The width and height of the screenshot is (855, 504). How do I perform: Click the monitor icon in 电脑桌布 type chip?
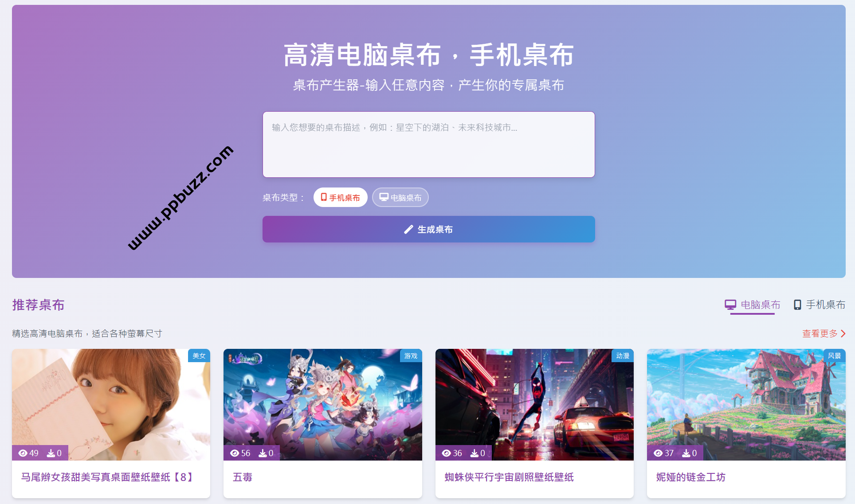click(384, 197)
